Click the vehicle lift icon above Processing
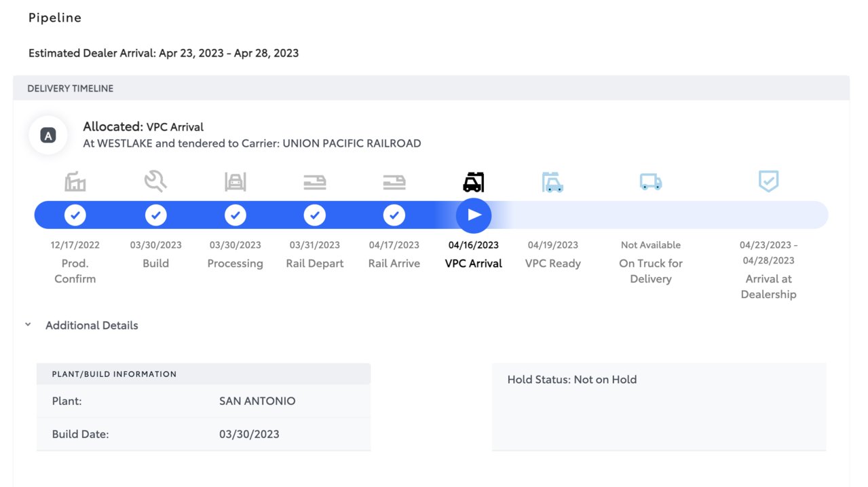Viewport: 868px width, 487px height. point(235,182)
